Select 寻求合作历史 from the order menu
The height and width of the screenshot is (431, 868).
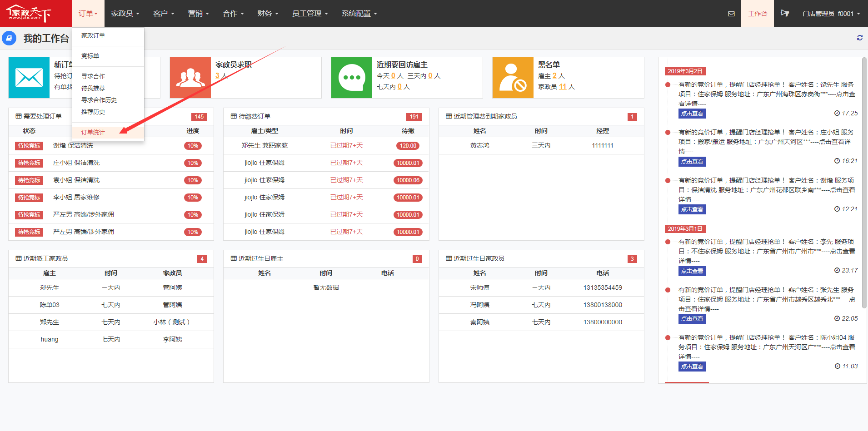[108, 100]
